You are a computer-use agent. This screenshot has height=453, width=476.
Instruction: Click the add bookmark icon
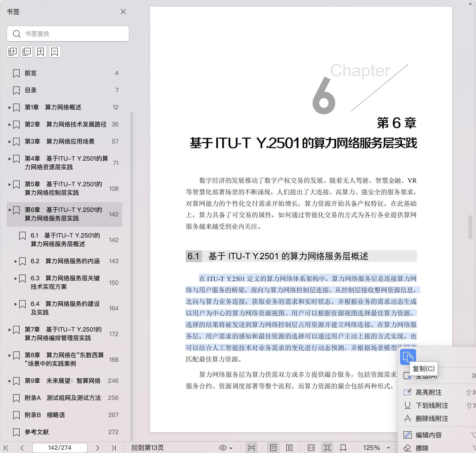pos(41,52)
